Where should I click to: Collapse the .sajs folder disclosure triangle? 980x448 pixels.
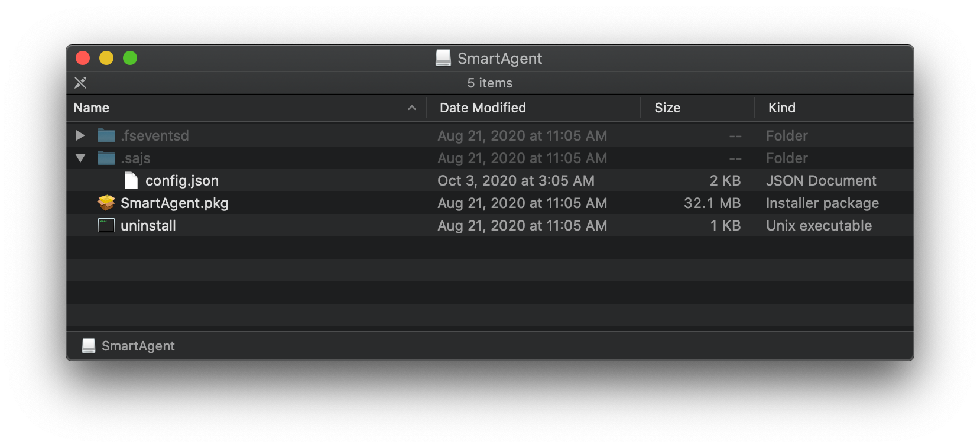(x=80, y=158)
